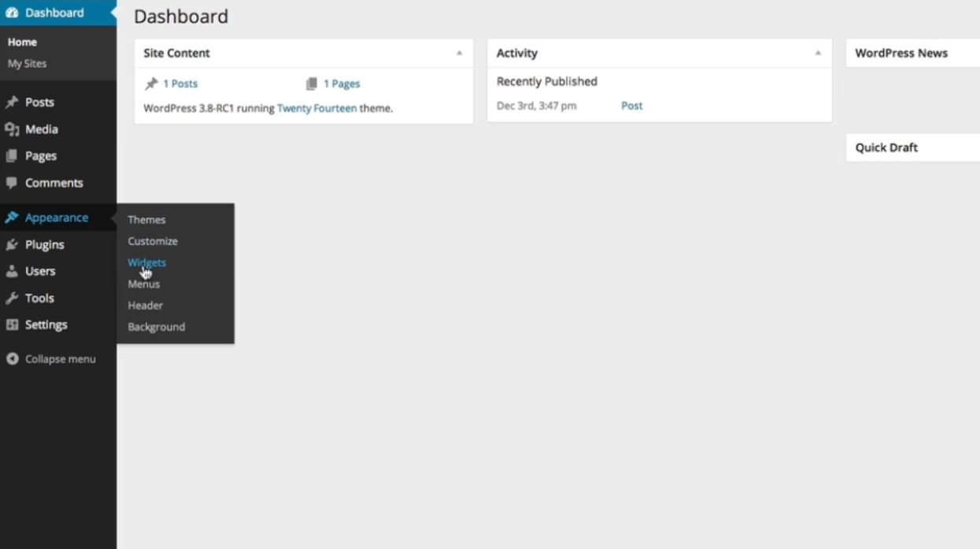Select Menus in the Appearance flyout
The image size is (980, 549).
[144, 284]
